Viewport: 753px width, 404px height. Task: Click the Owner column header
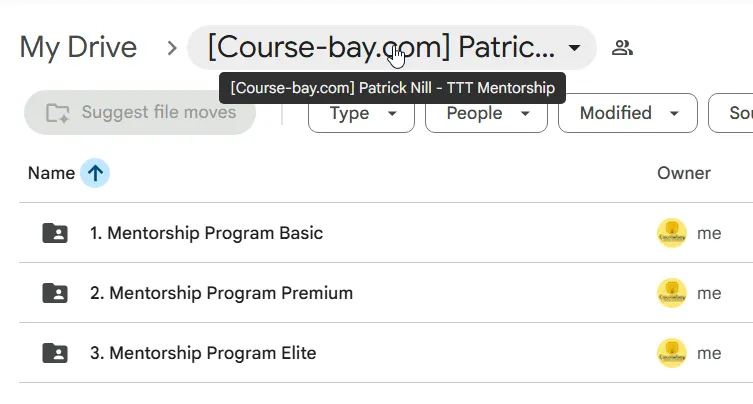684,173
